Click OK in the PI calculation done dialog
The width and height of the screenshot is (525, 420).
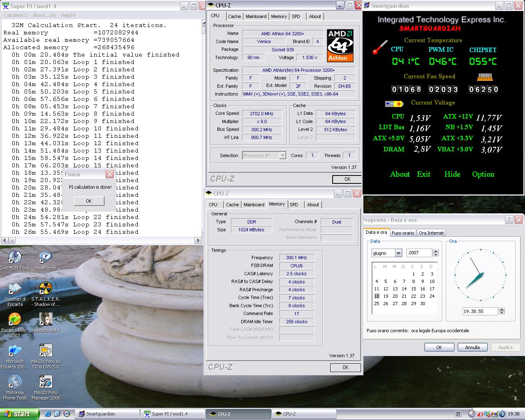tap(89, 201)
